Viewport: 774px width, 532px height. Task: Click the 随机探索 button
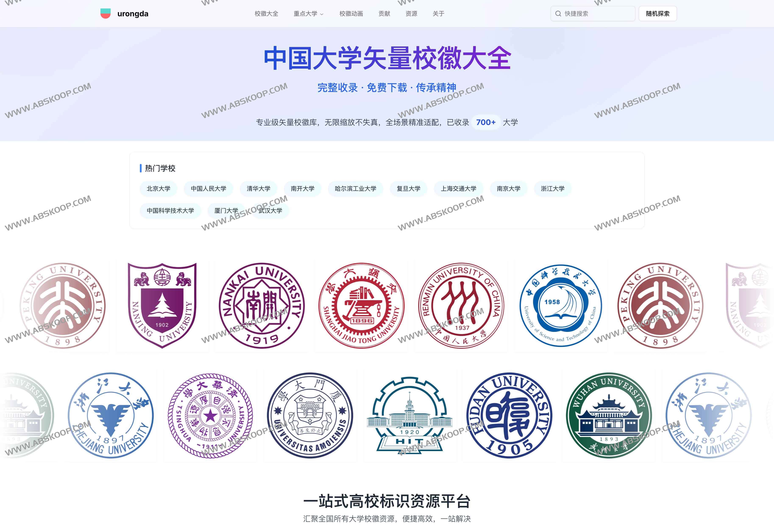pyautogui.click(x=657, y=13)
